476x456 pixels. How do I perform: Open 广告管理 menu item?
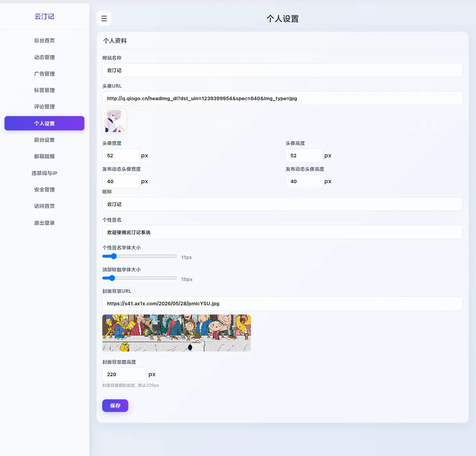[44, 74]
